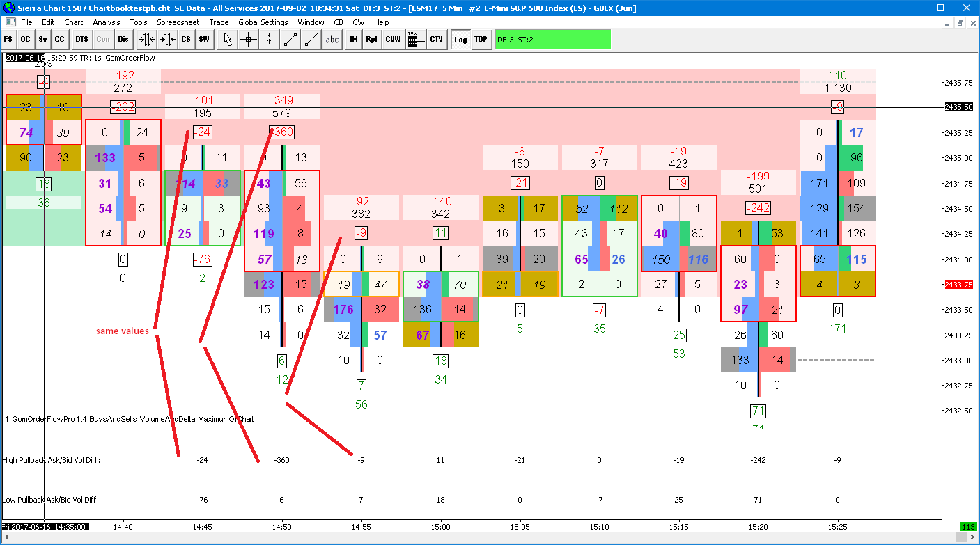
Task: Click the TPO grid-plus toolbar icon
Action: point(416,40)
